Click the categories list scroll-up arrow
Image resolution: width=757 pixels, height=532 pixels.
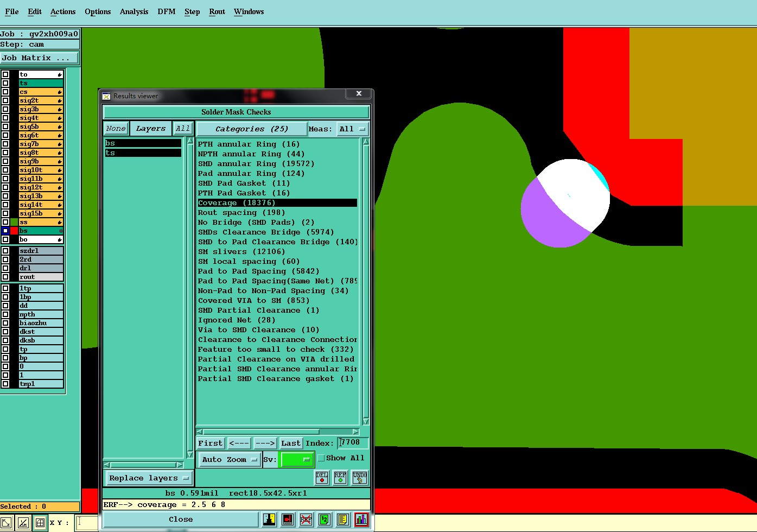(x=366, y=142)
